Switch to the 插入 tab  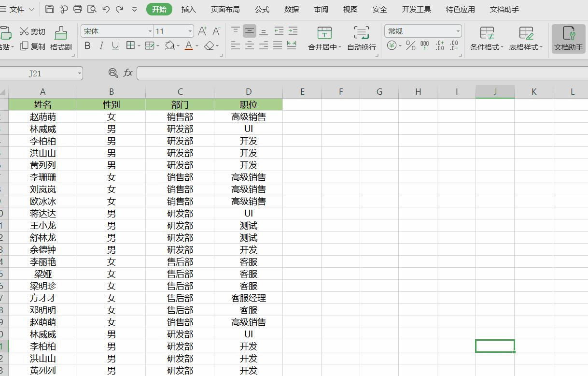[x=189, y=9]
